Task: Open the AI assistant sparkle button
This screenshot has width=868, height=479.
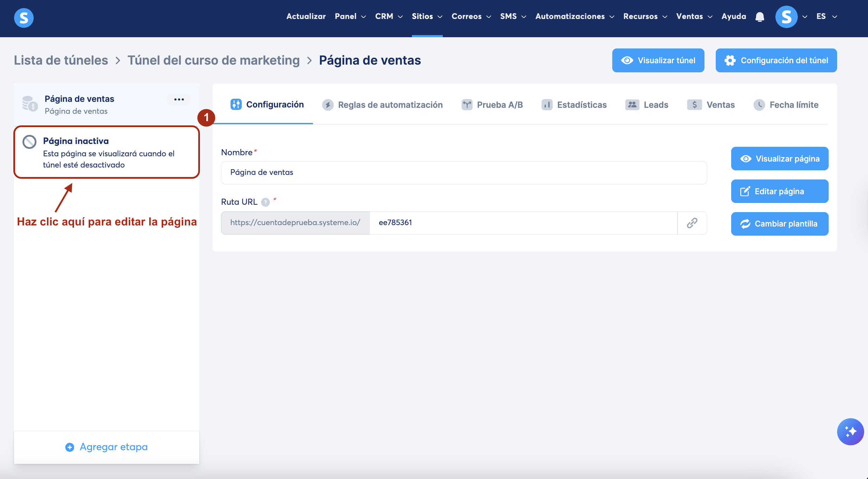Action: tap(850, 432)
